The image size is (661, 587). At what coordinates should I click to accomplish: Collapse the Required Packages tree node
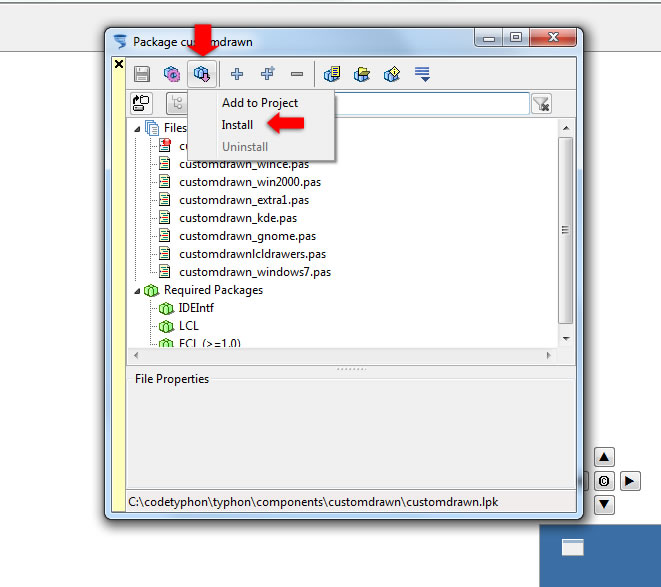click(137, 291)
